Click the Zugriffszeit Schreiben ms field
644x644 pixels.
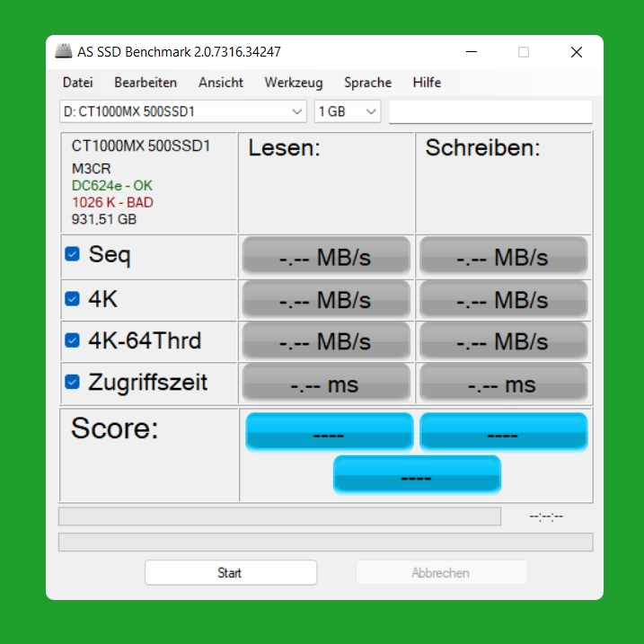pos(504,384)
